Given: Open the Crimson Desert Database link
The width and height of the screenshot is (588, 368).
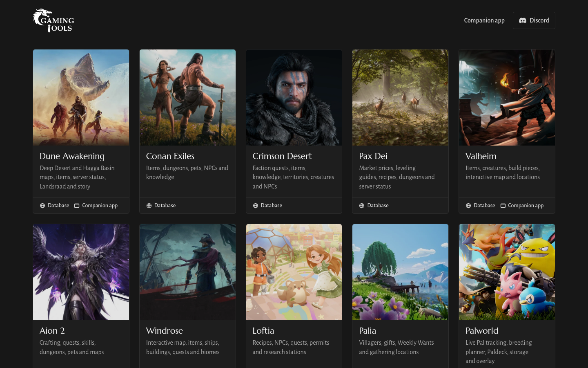Looking at the screenshot, I should [267, 206].
